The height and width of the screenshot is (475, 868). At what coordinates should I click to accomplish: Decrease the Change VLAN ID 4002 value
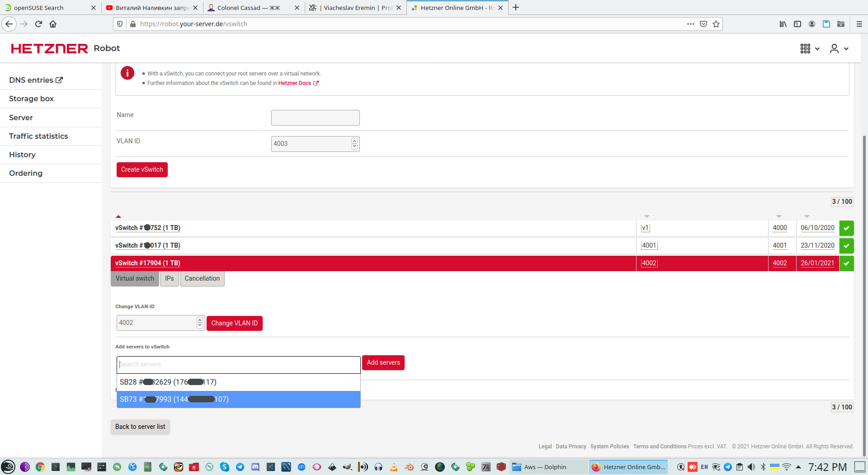tap(200, 325)
